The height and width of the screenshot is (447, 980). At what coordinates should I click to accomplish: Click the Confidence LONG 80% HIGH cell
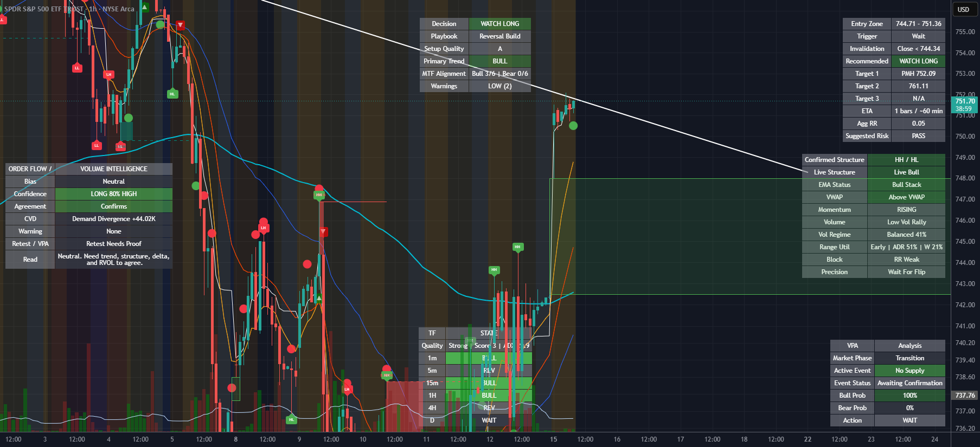(113, 194)
